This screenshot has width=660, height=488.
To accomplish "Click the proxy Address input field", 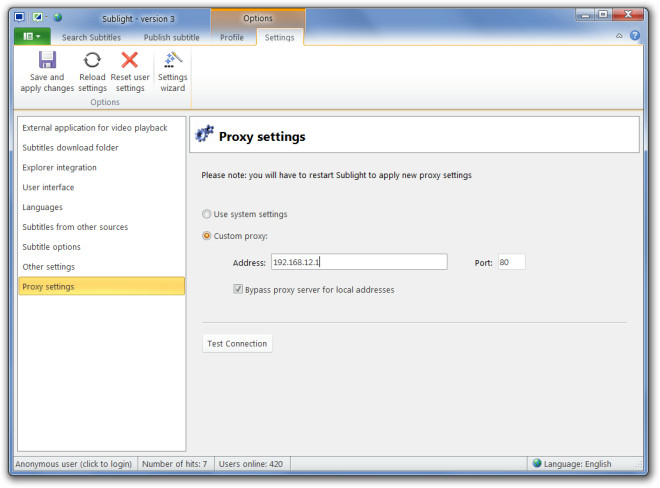I will point(359,262).
